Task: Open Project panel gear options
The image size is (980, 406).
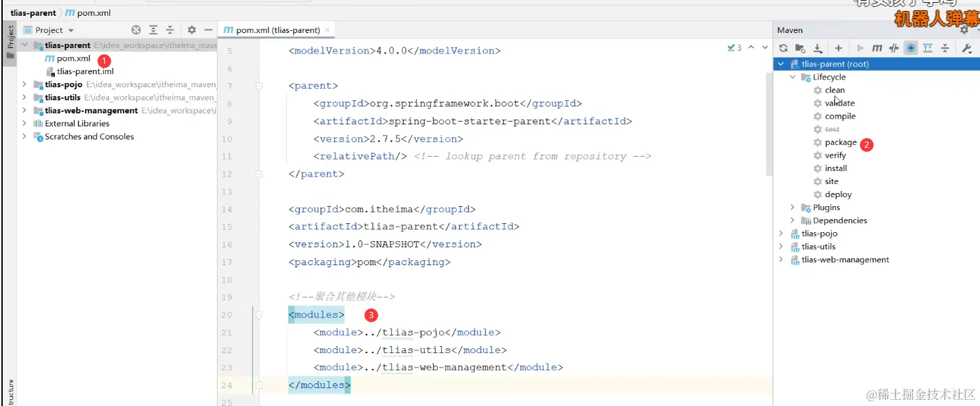Action: click(x=192, y=30)
